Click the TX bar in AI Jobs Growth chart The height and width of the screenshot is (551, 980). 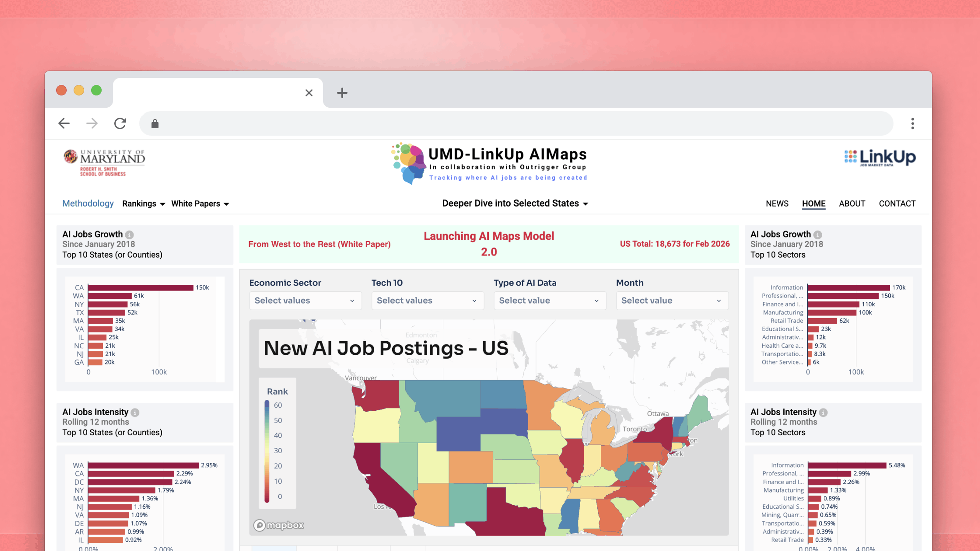pos(106,312)
